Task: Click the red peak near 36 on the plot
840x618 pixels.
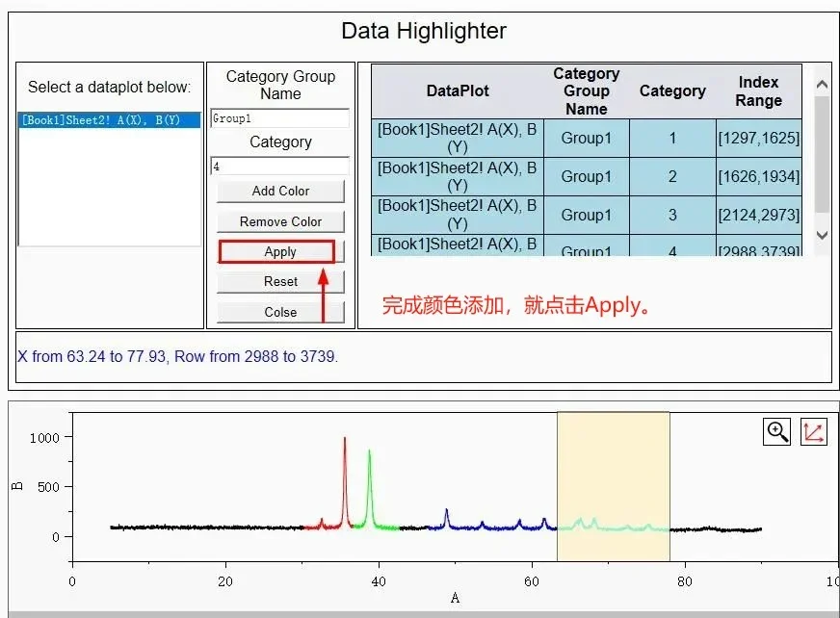Action: coord(345,482)
